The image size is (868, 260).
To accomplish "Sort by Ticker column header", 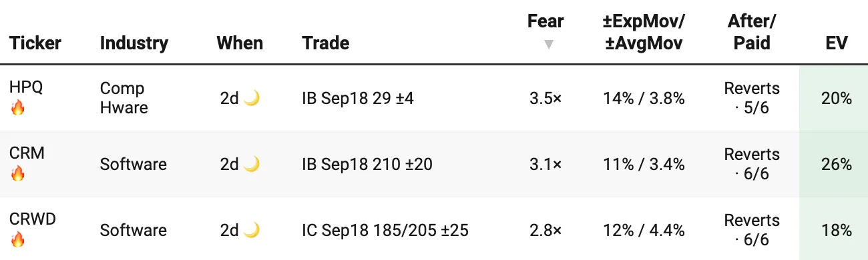I will coord(35,43).
